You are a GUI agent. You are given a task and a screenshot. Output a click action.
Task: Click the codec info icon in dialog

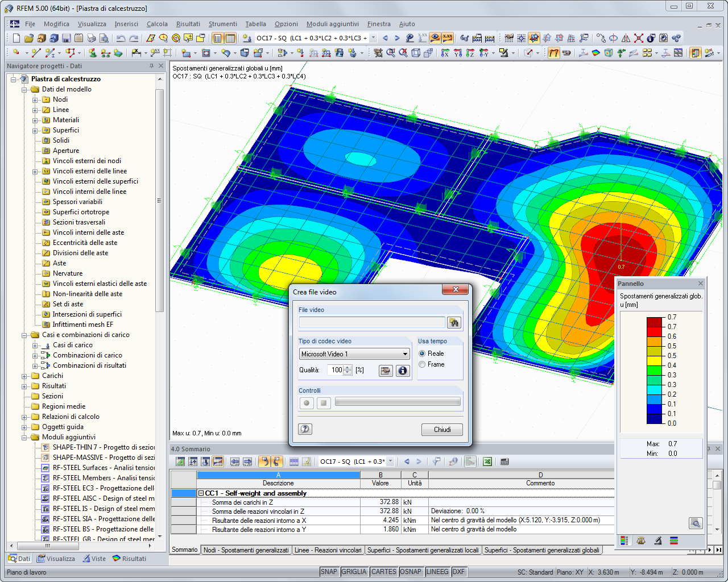pyautogui.click(x=403, y=371)
